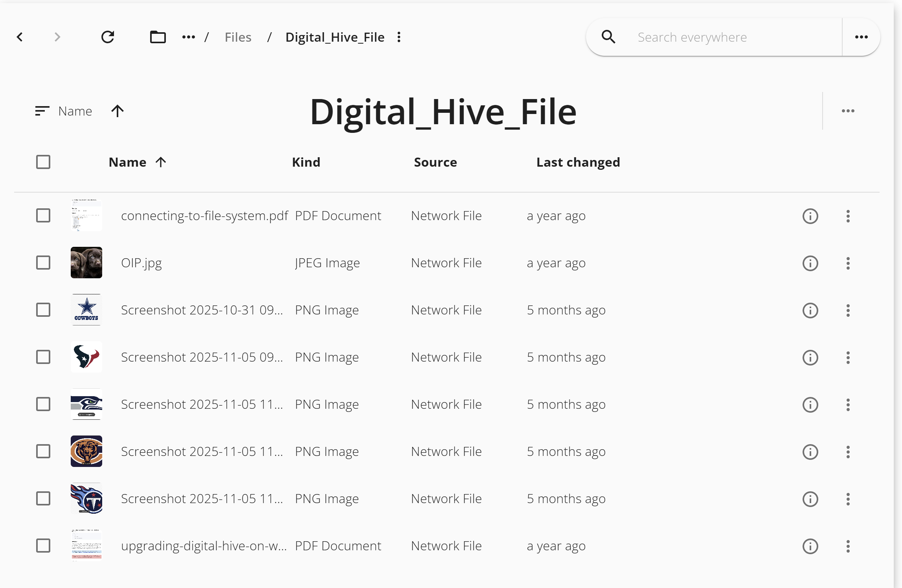The width and height of the screenshot is (902, 588).
Task: Open the search bar more options
Action: click(861, 37)
